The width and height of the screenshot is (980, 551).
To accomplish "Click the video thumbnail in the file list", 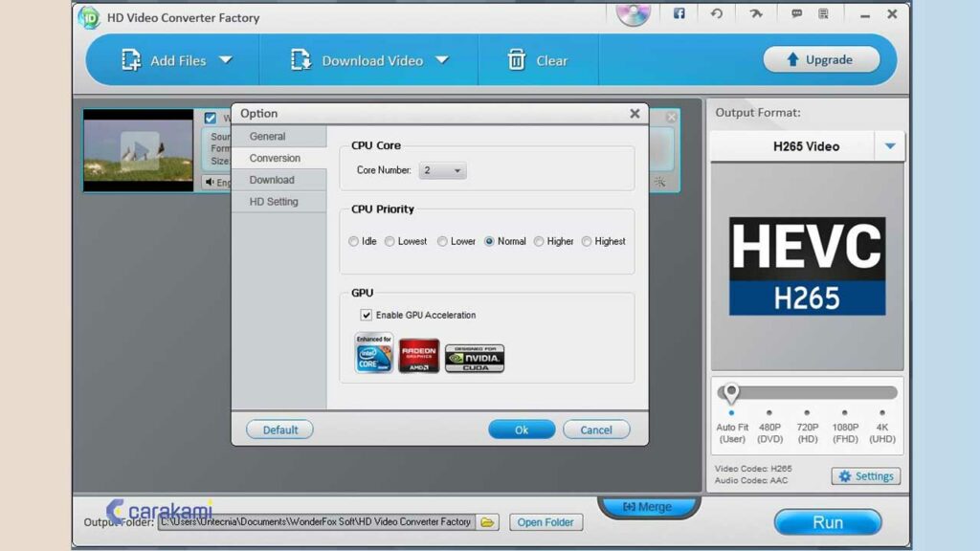I will click(x=137, y=150).
